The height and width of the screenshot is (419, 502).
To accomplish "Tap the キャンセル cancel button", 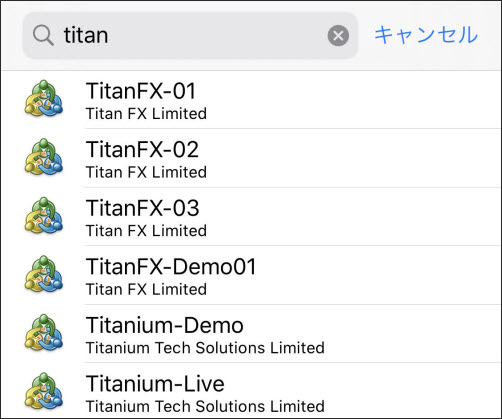I will (426, 35).
